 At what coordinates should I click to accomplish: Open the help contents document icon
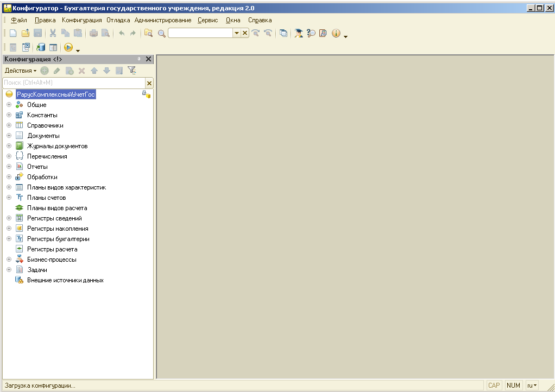pyautogui.click(x=323, y=33)
